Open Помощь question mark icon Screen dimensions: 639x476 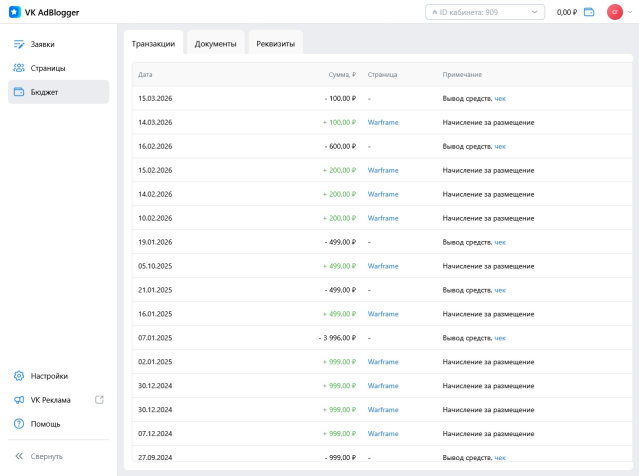(19, 424)
